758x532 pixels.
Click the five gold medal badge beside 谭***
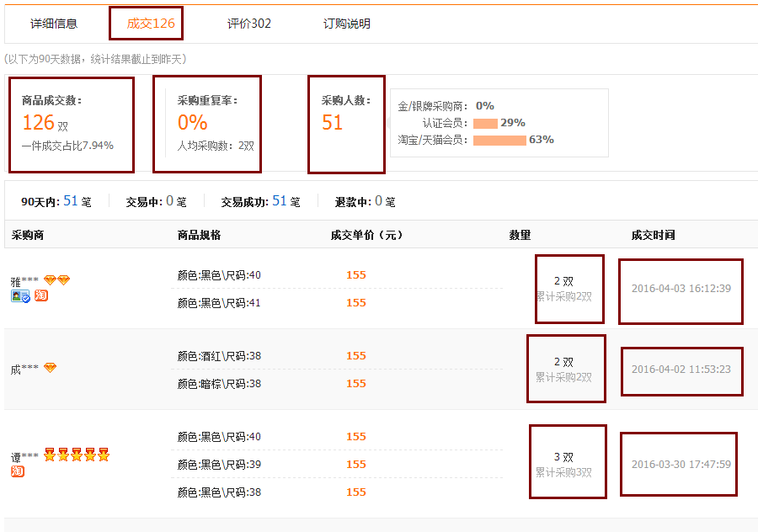[x=77, y=455]
